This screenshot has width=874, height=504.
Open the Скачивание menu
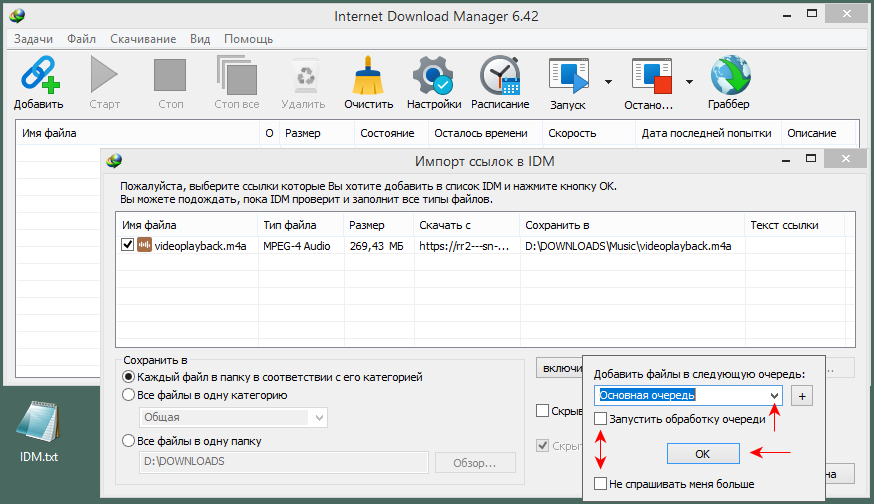pos(141,39)
